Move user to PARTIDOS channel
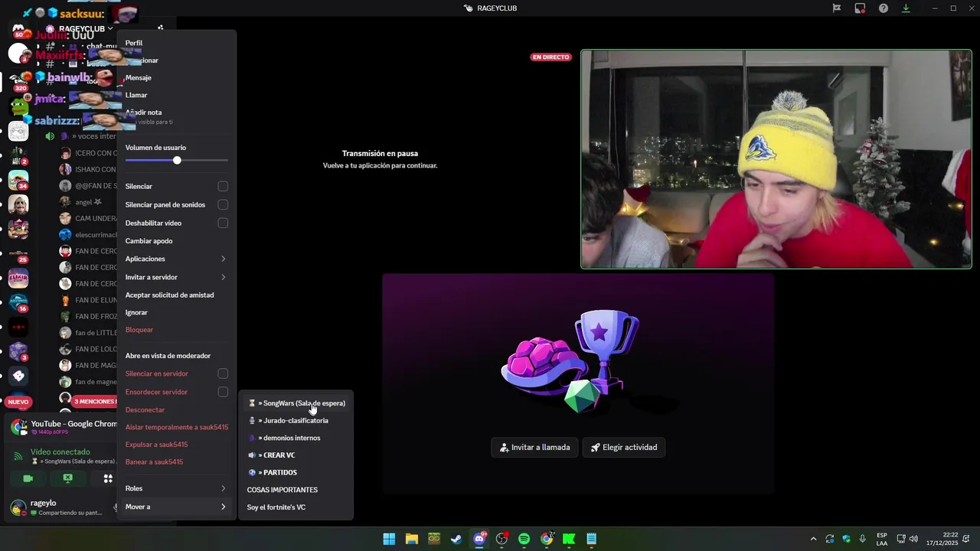The height and width of the screenshot is (551, 980). (296, 473)
